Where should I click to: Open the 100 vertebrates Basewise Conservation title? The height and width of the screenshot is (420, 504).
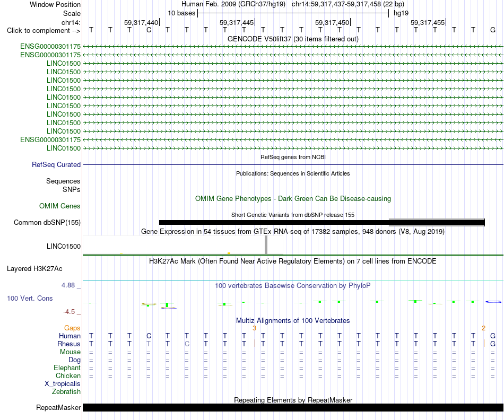tap(293, 286)
